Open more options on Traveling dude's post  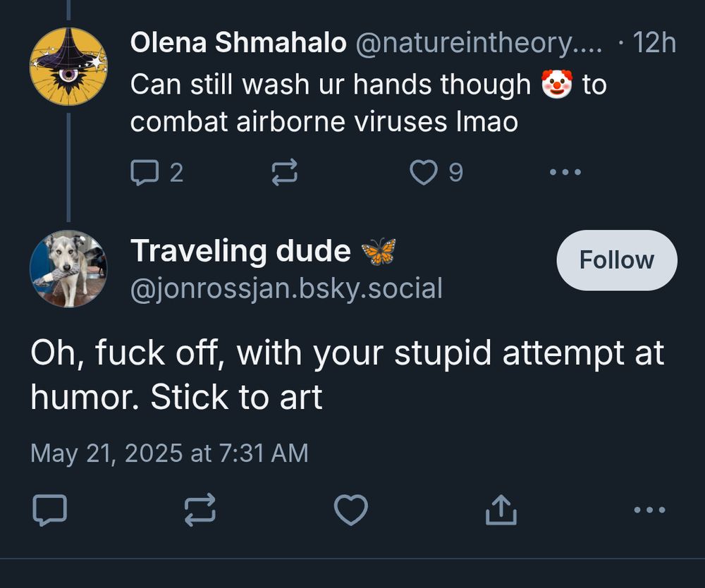(x=649, y=510)
